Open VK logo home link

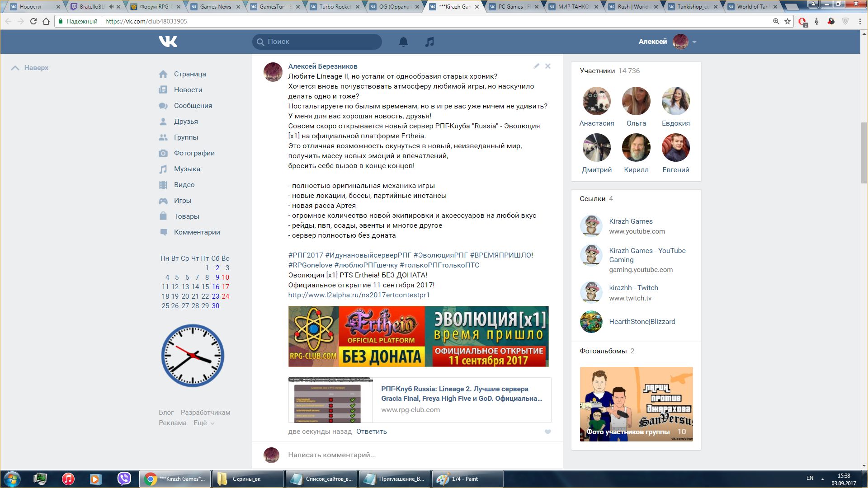tap(168, 42)
